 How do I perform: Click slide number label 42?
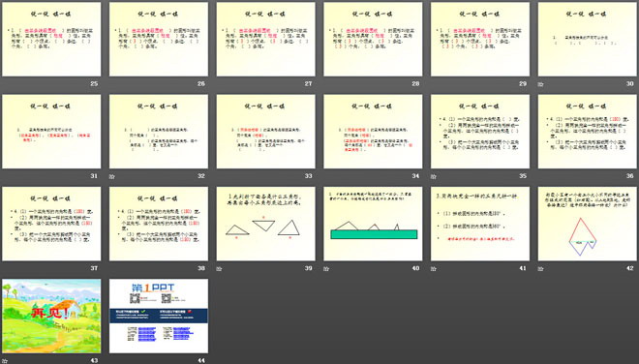point(629,268)
